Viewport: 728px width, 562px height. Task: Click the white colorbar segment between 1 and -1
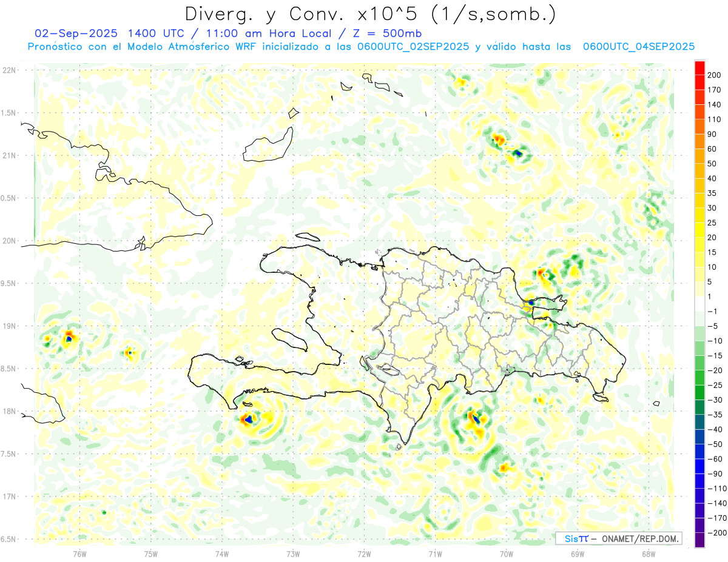pyautogui.click(x=699, y=304)
